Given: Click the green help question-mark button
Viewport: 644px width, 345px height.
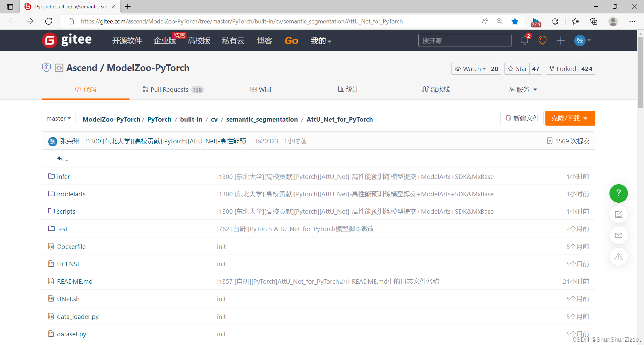Looking at the screenshot, I should pos(619,193).
